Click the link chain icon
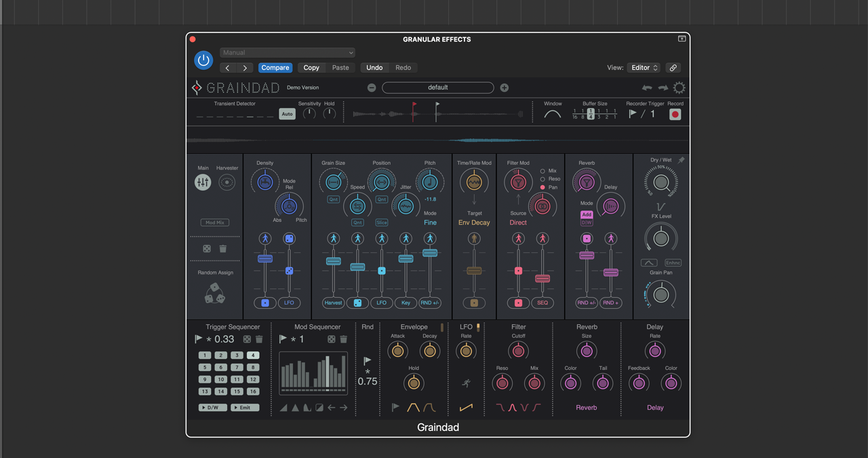This screenshot has height=458, width=868. [673, 68]
